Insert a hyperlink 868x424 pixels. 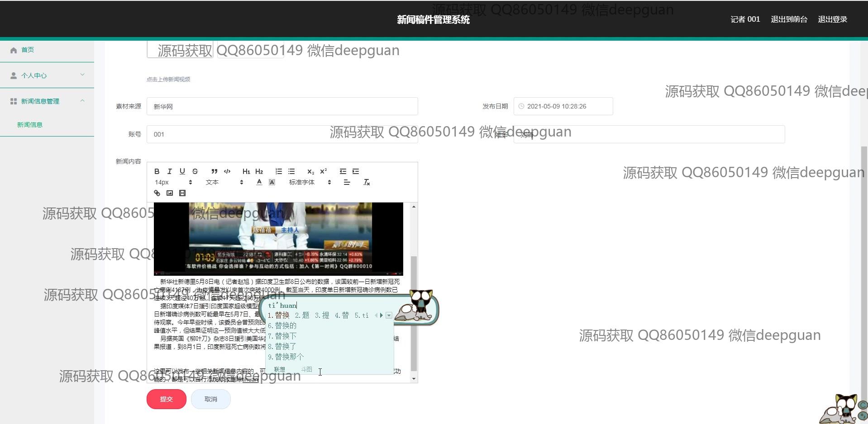157,193
